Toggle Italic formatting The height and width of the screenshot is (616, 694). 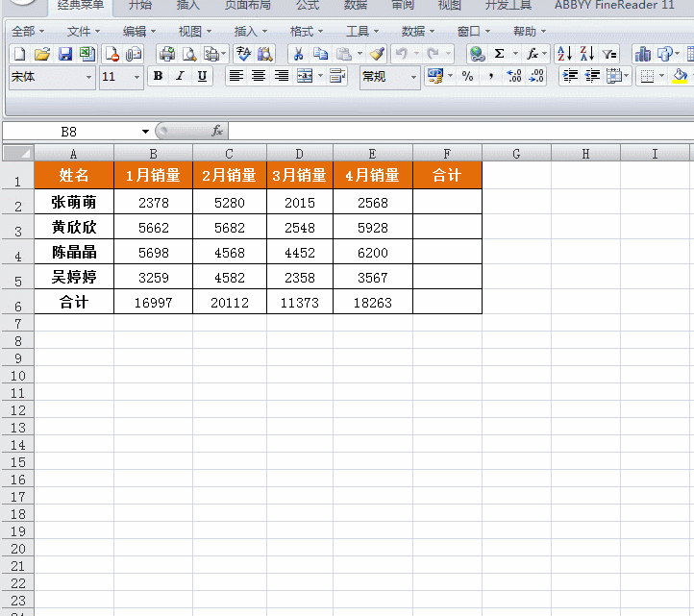coord(180,77)
